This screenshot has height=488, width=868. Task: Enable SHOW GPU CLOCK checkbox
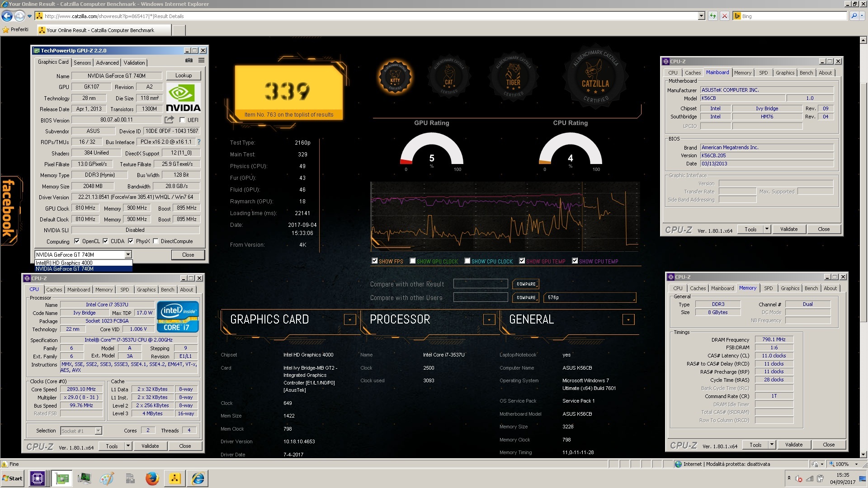click(412, 261)
